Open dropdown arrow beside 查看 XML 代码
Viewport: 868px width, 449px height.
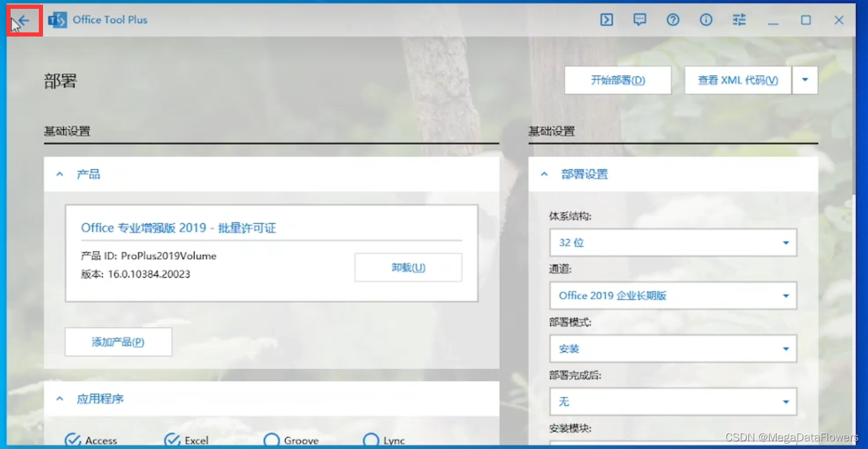pos(805,80)
